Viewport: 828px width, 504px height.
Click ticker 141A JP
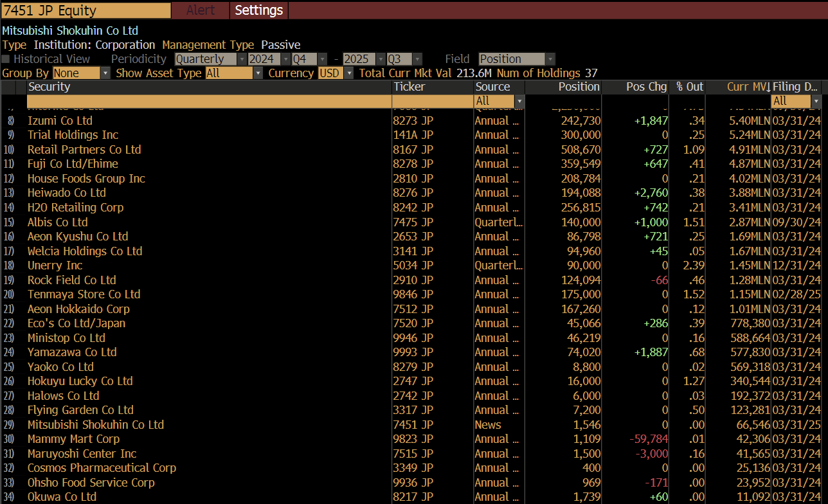tap(413, 135)
